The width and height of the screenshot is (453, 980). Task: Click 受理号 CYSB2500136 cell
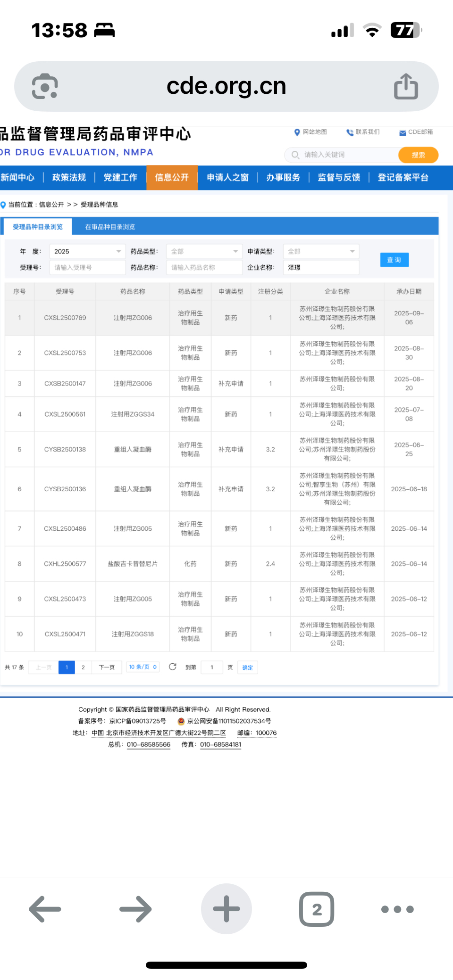[x=65, y=489]
